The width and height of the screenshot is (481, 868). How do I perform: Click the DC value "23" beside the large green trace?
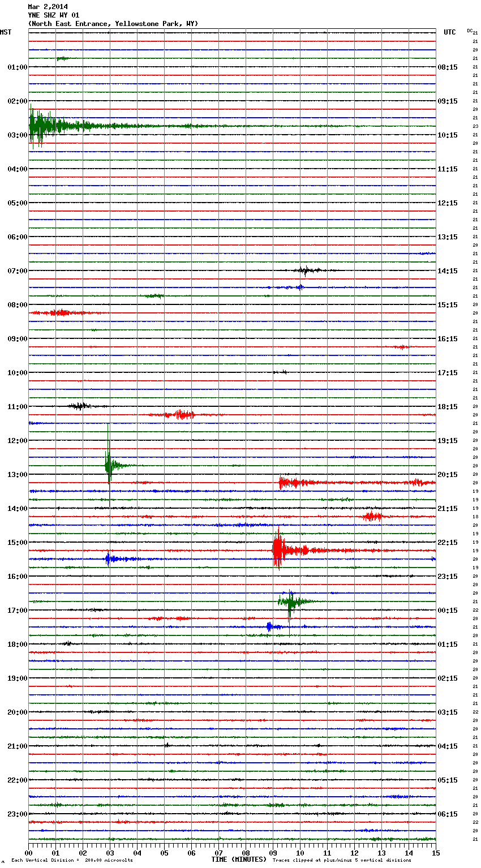(x=475, y=126)
